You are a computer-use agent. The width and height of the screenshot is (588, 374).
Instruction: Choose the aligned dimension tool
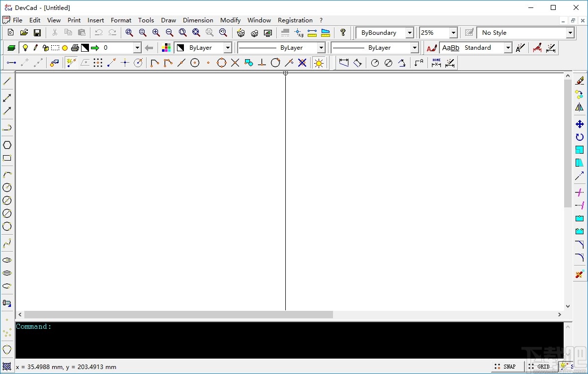[357, 63]
